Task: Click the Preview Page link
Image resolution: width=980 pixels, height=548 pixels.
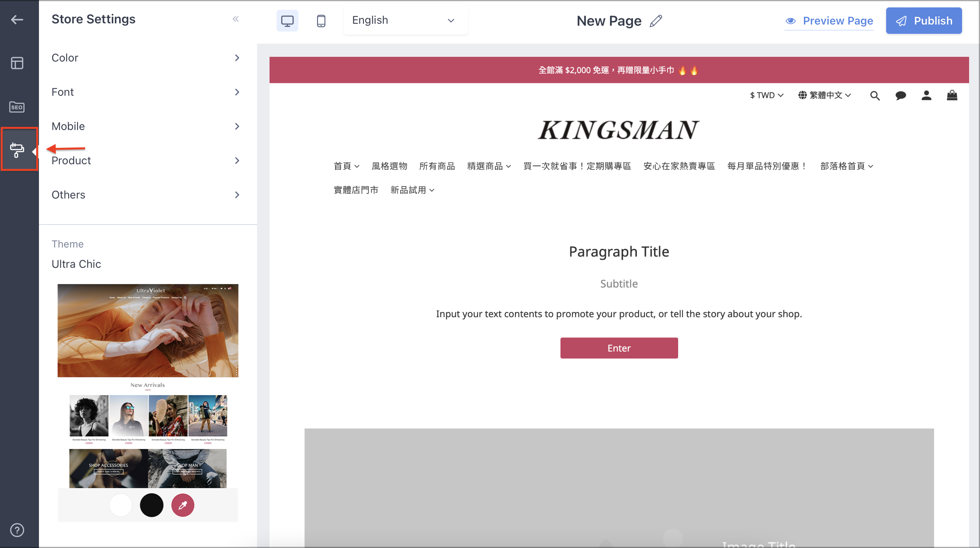Action: (838, 21)
